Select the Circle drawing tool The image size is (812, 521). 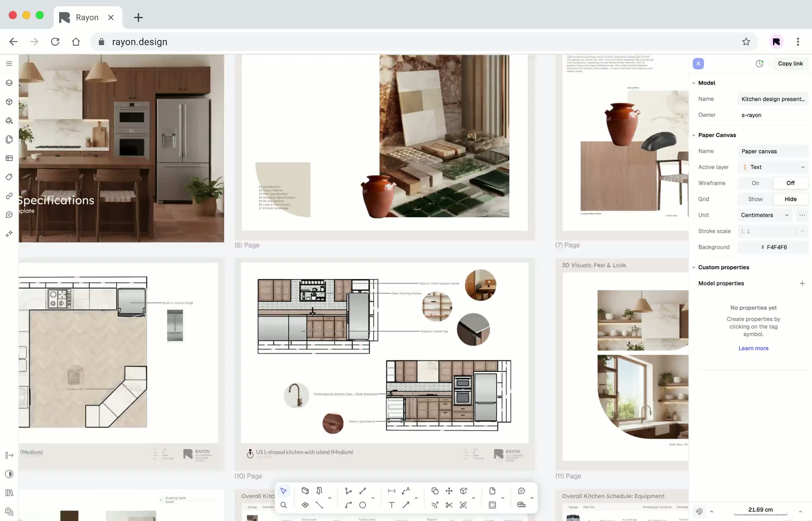pyautogui.click(x=363, y=505)
